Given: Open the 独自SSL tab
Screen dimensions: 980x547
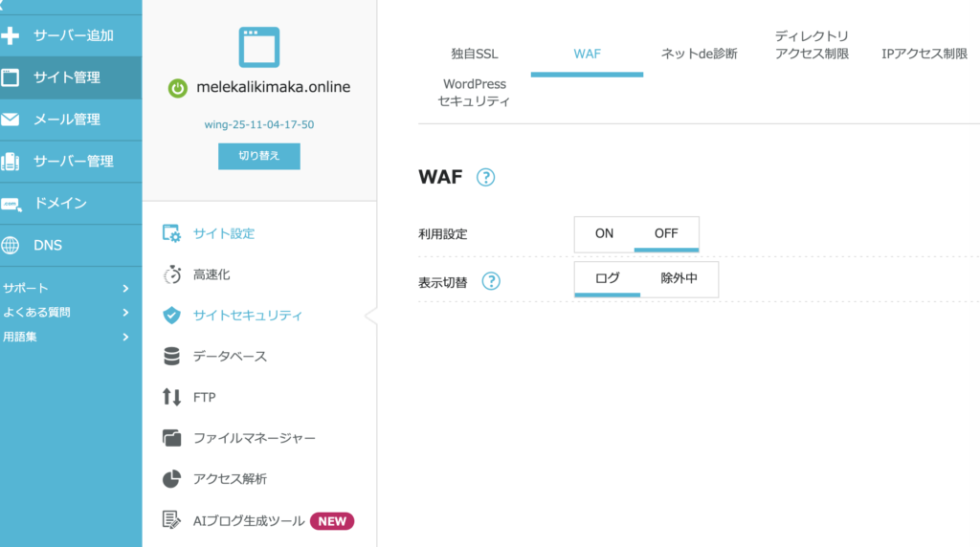Looking at the screenshot, I should click(475, 54).
